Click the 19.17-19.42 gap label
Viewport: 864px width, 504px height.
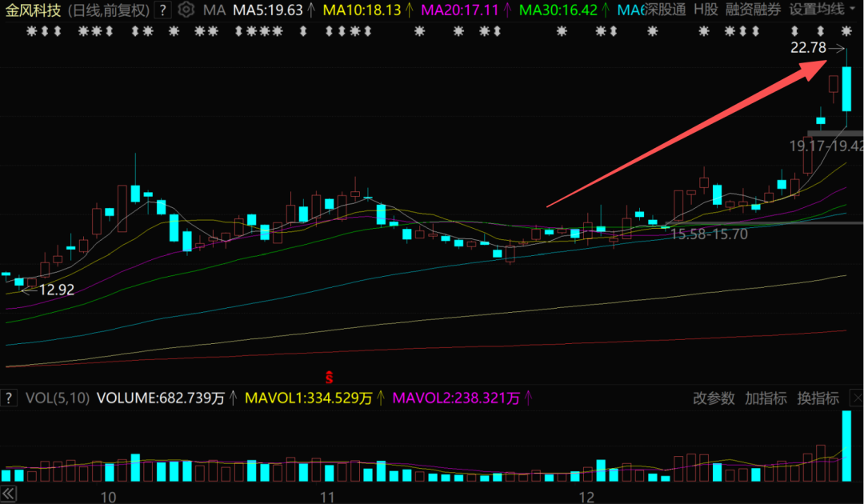pyautogui.click(x=826, y=146)
